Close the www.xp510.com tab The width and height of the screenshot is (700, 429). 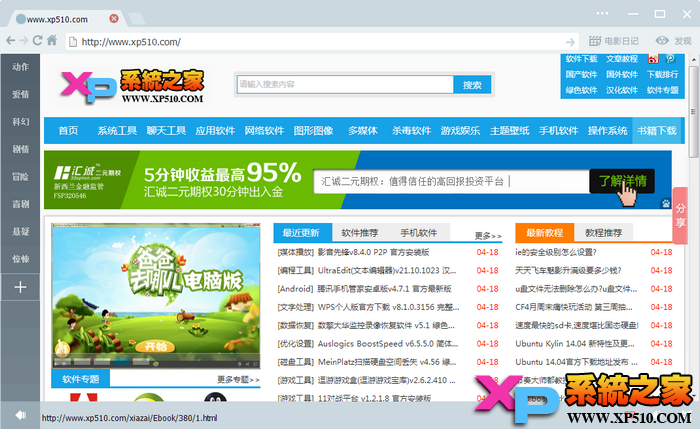tap(114, 18)
